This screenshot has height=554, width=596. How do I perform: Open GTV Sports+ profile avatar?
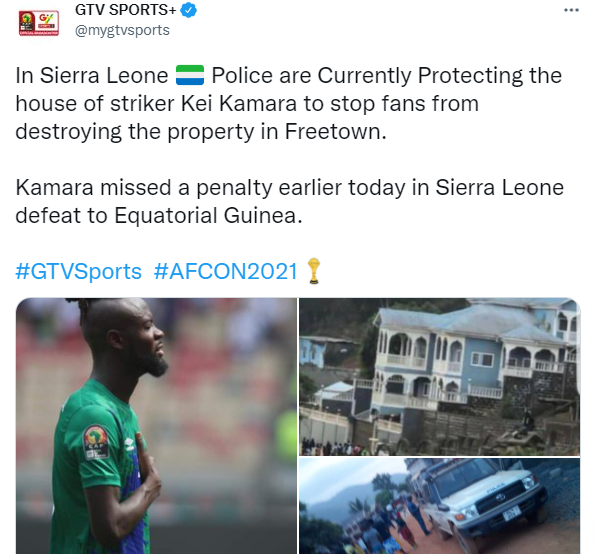[x=39, y=23]
